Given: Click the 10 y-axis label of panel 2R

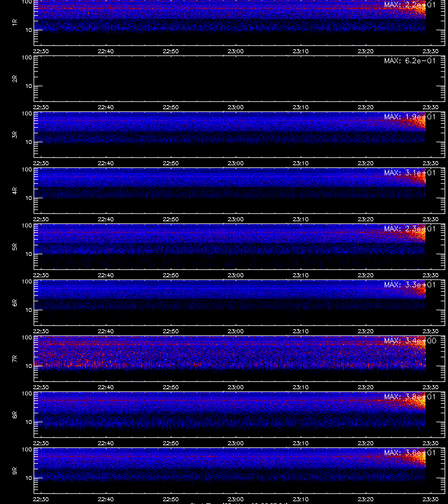Looking at the screenshot, I should click(x=29, y=86).
